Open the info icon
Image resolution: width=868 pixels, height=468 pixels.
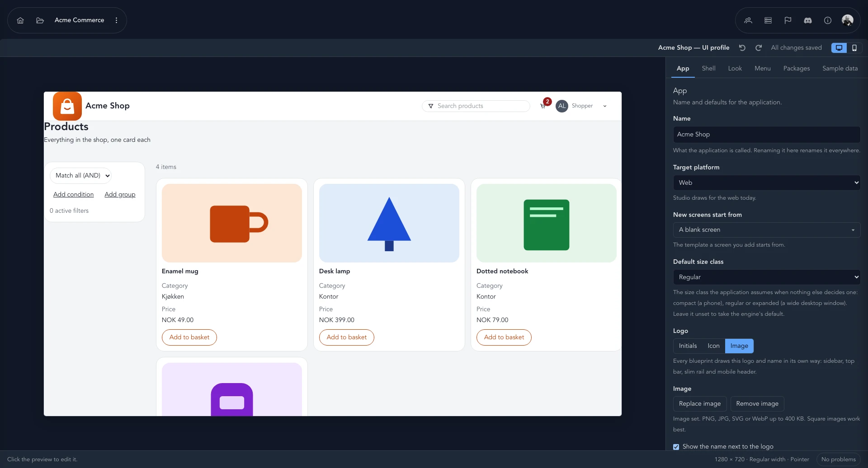click(x=828, y=20)
